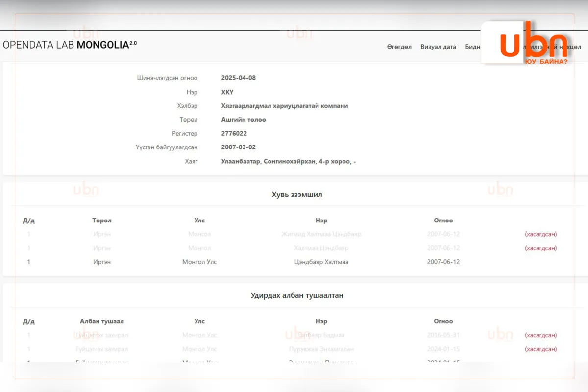Image resolution: width=588 pixels, height=392 pixels.
Task: Select the officer name Пүрэвжав Энхамгалан
Action: click(x=321, y=349)
